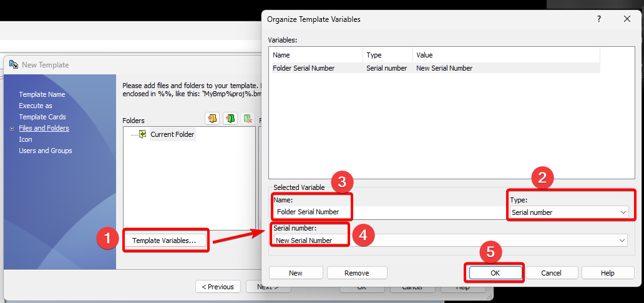The width and height of the screenshot is (644, 303).
Task: Go to Template Name step in sidebar
Action: pyautogui.click(x=42, y=94)
